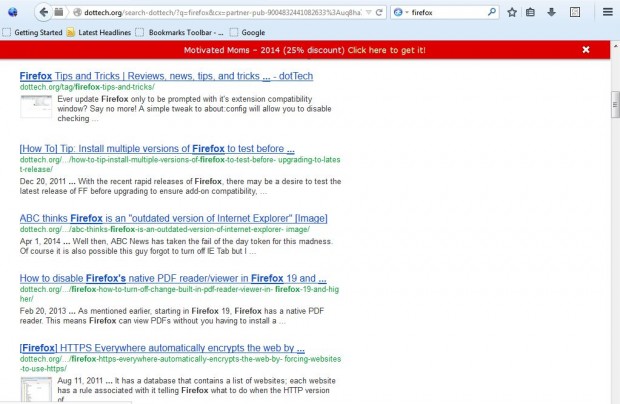Show bookmarks list icon
The image size is (620, 404).
[530, 12]
